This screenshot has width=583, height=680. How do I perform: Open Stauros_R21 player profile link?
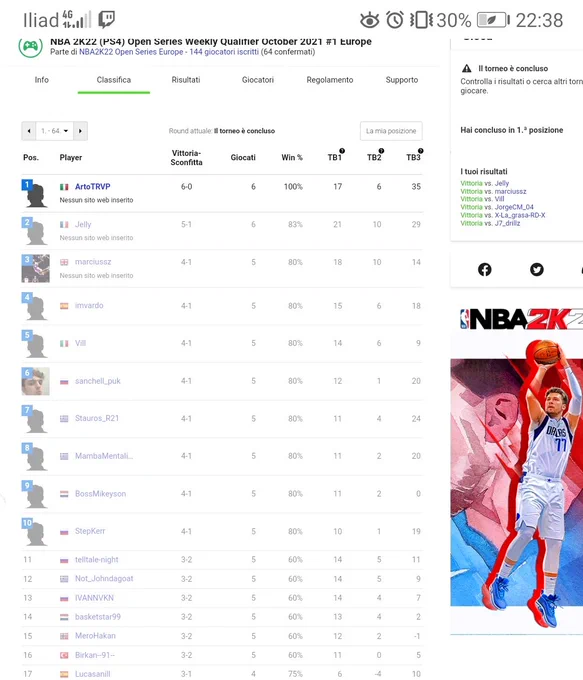pyautogui.click(x=97, y=418)
